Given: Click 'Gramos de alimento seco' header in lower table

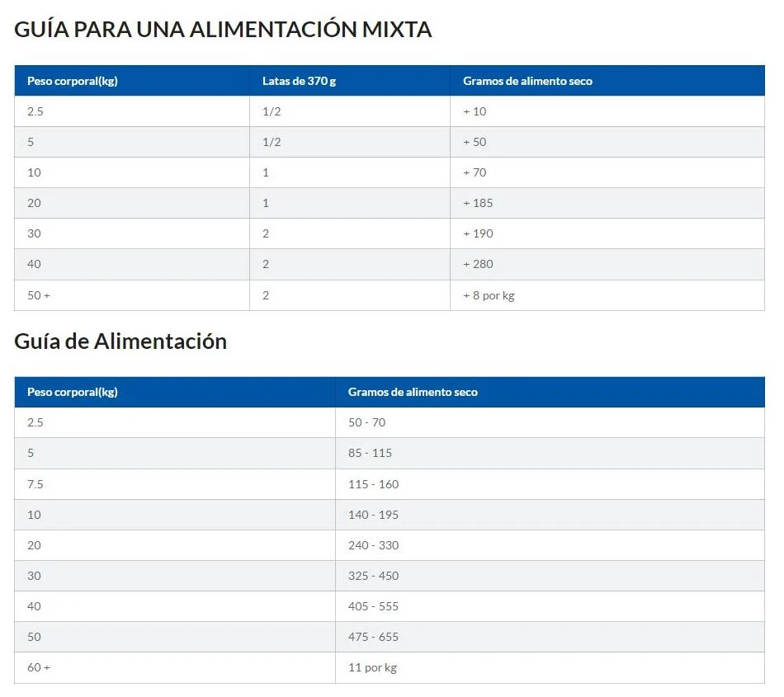Looking at the screenshot, I should tap(413, 392).
